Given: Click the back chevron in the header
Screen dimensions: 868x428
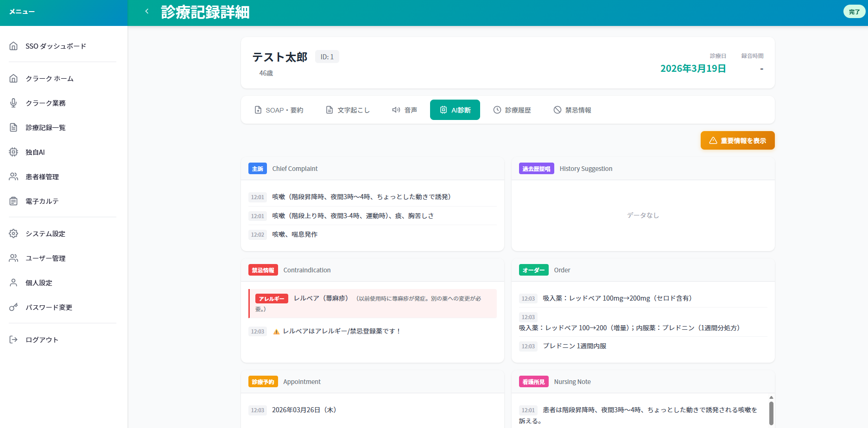Looking at the screenshot, I should point(146,11).
